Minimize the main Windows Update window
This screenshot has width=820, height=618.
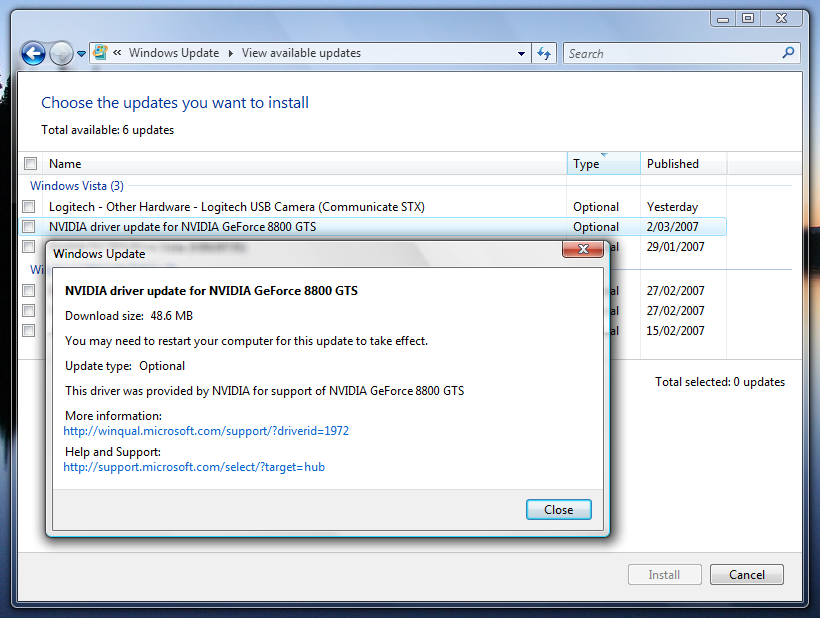click(x=723, y=19)
